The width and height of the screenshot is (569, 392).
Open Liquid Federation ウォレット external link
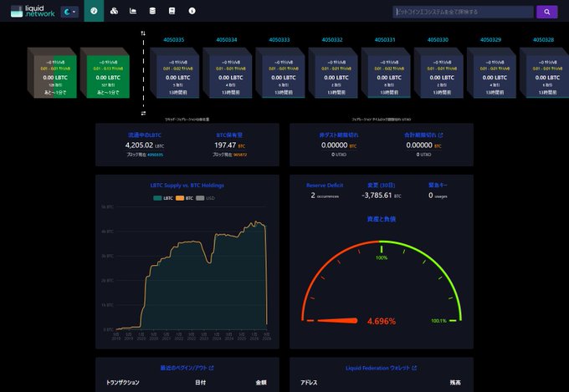(381, 368)
